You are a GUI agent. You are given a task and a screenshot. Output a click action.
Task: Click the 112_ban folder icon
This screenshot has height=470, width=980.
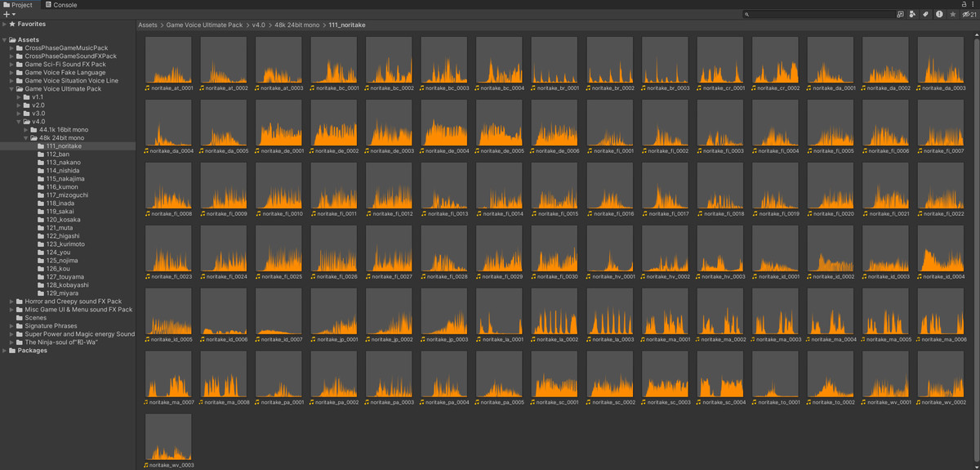coord(41,154)
